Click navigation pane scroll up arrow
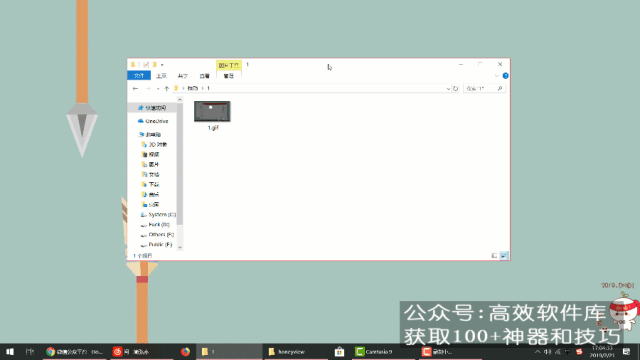640x360 pixels. [x=180, y=100]
